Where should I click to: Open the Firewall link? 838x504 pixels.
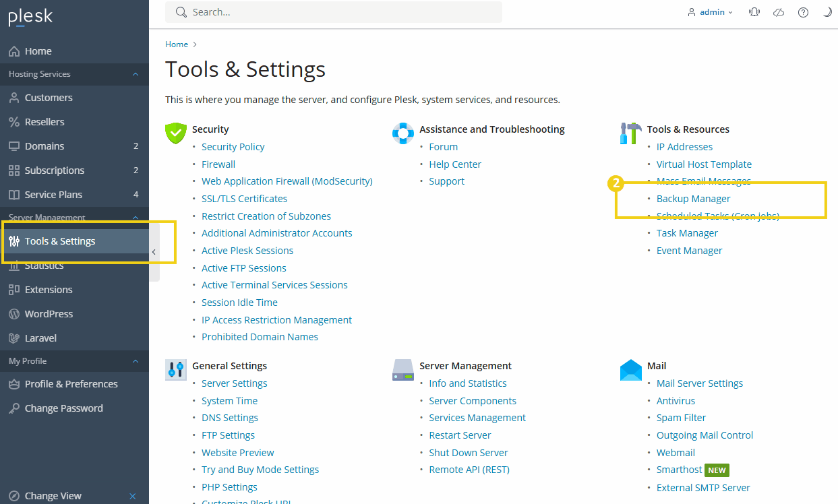point(218,164)
